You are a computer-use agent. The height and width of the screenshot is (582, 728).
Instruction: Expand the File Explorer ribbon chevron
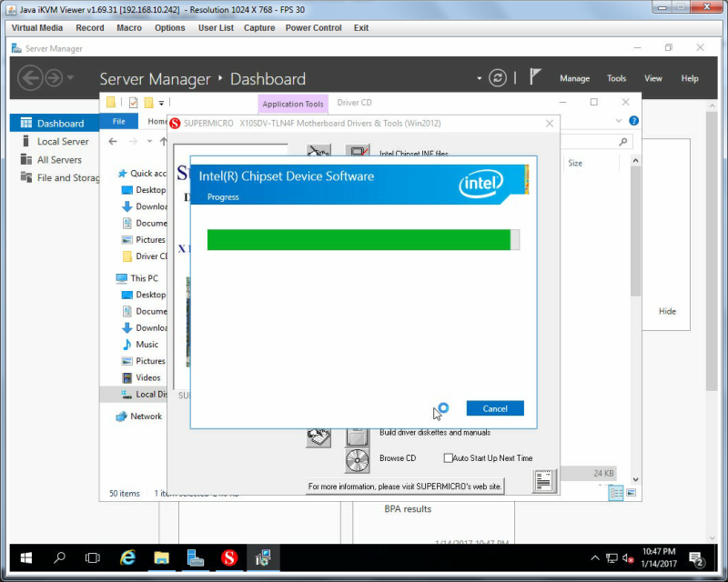[x=619, y=121]
